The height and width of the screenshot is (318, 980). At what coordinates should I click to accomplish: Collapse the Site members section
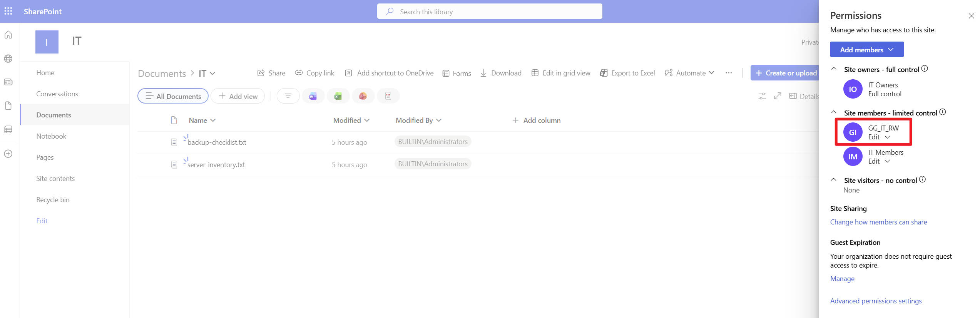(x=834, y=112)
